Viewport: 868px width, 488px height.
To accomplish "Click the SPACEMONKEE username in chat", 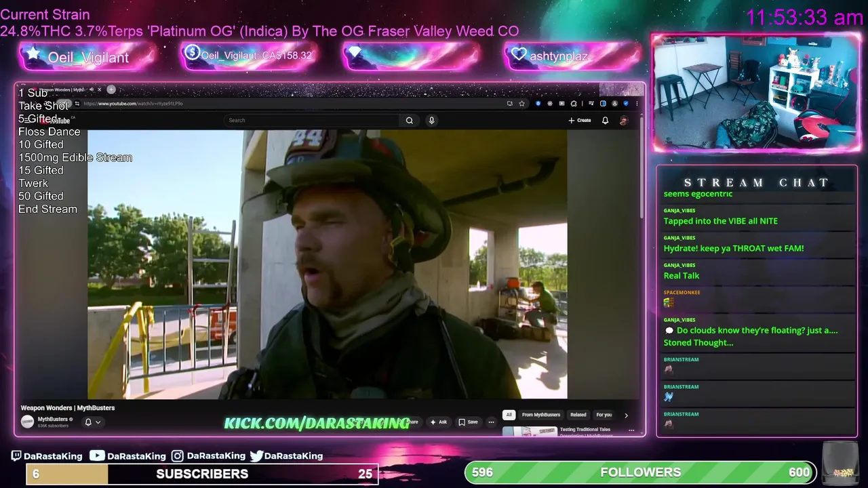I will [x=682, y=292].
